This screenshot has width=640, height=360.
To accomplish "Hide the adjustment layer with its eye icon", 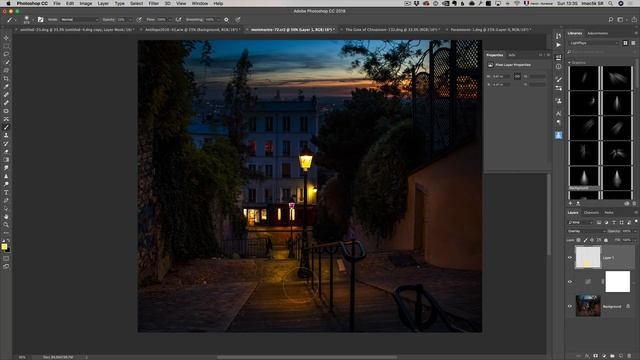I will [x=570, y=282].
